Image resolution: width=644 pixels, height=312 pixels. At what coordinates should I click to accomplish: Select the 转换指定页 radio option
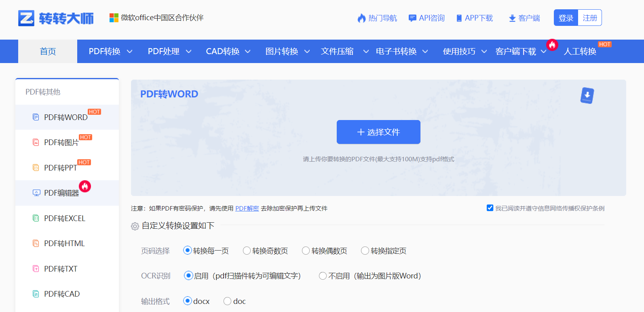[365, 251]
